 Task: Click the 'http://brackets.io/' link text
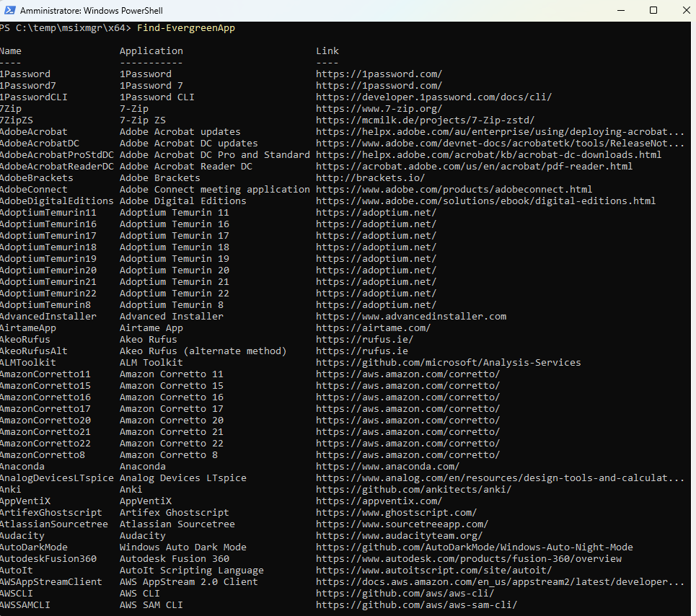371,178
